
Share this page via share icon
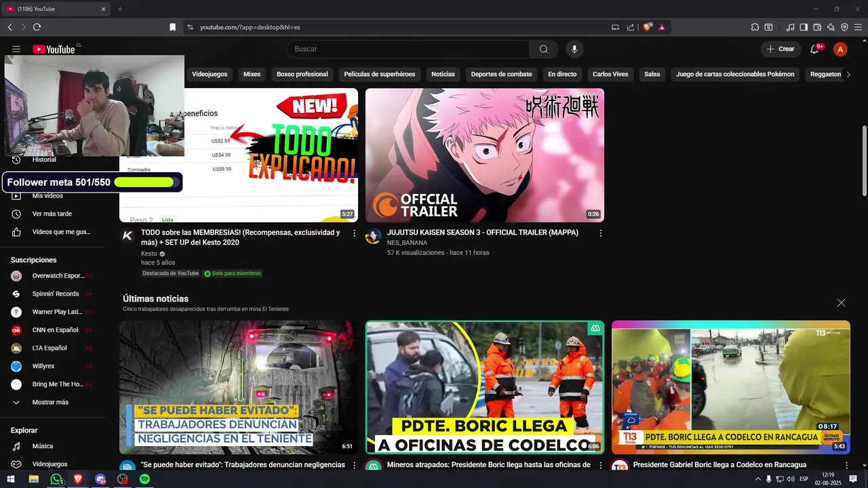(631, 27)
